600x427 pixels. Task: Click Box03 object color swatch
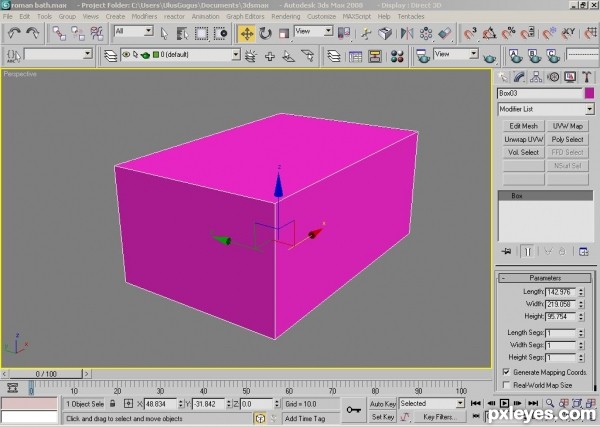coord(590,93)
